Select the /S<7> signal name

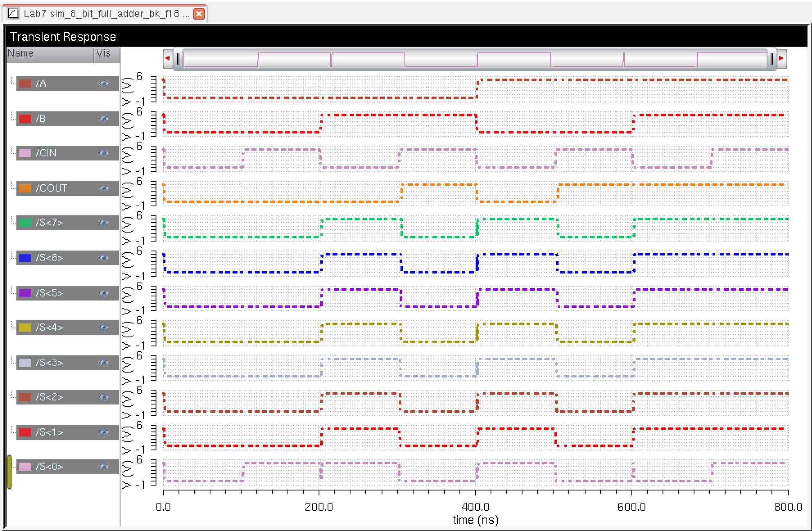[x=49, y=223]
